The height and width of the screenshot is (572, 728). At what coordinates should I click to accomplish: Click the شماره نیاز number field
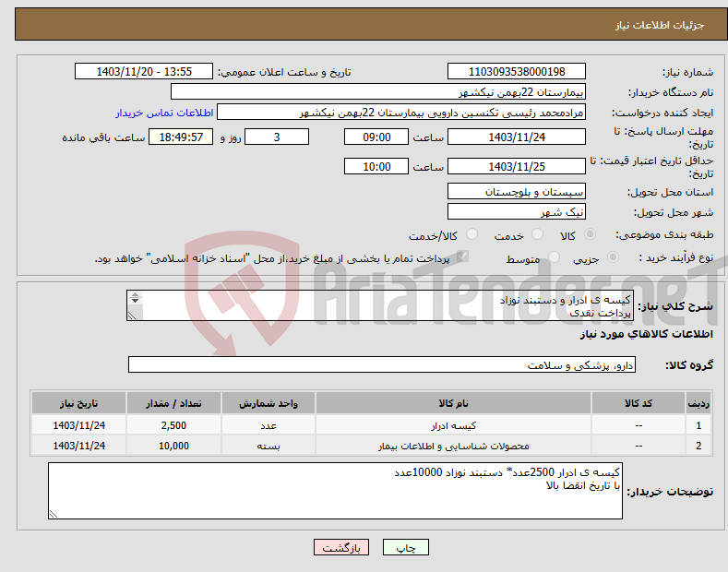click(517, 72)
